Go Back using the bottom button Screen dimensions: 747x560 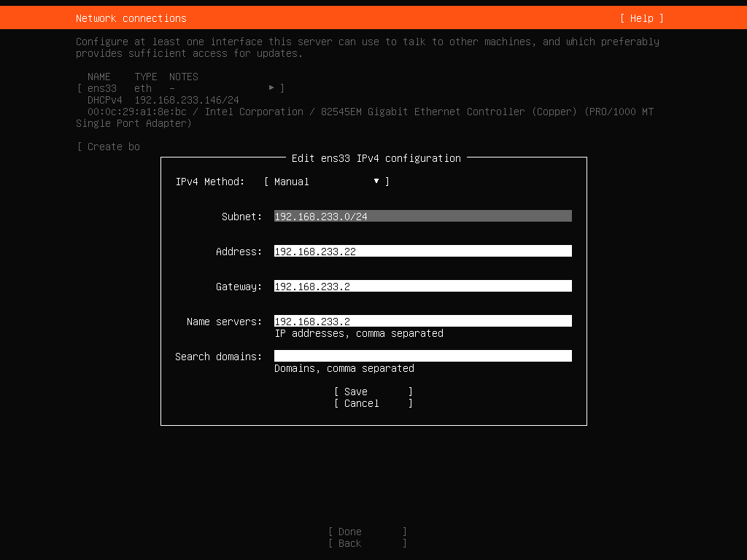(x=367, y=543)
